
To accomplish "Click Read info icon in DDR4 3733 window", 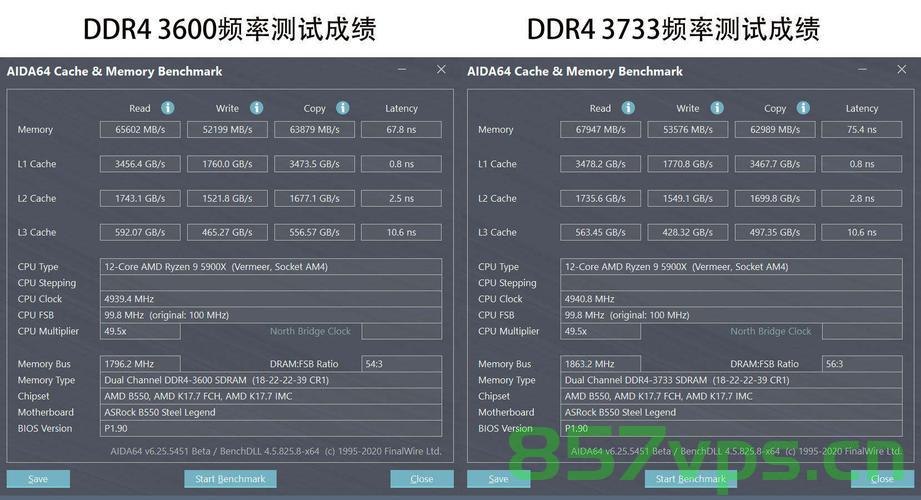I will (x=628, y=108).
